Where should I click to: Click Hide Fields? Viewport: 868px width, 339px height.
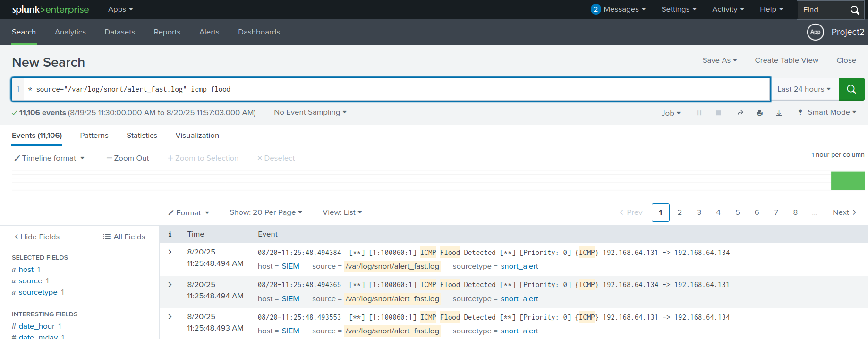tap(37, 237)
